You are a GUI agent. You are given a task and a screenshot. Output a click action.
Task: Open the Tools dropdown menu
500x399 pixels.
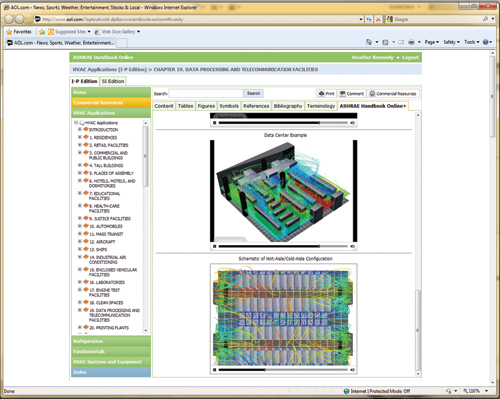472,42
